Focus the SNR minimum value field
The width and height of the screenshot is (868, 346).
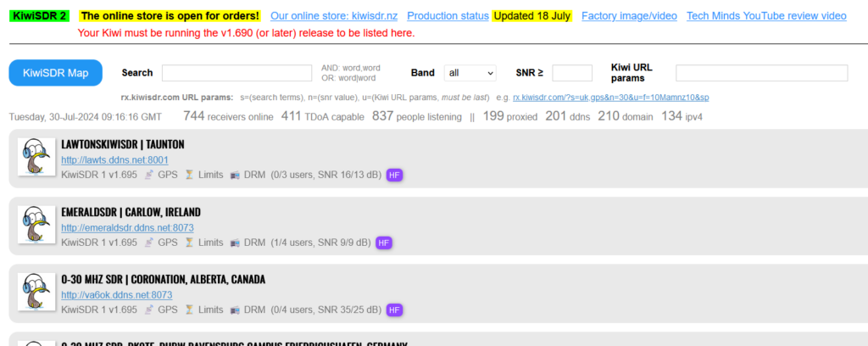[x=572, y=73]
